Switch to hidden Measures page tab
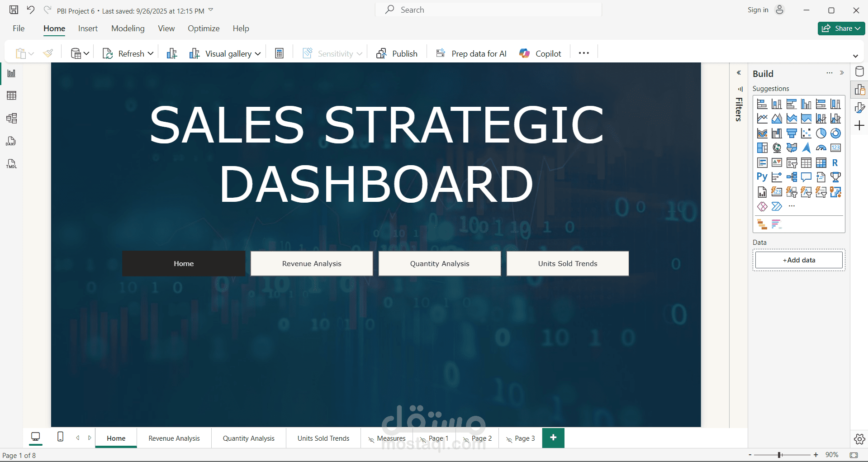This screenshot has width=868, height=462. (x=387, y=438)
